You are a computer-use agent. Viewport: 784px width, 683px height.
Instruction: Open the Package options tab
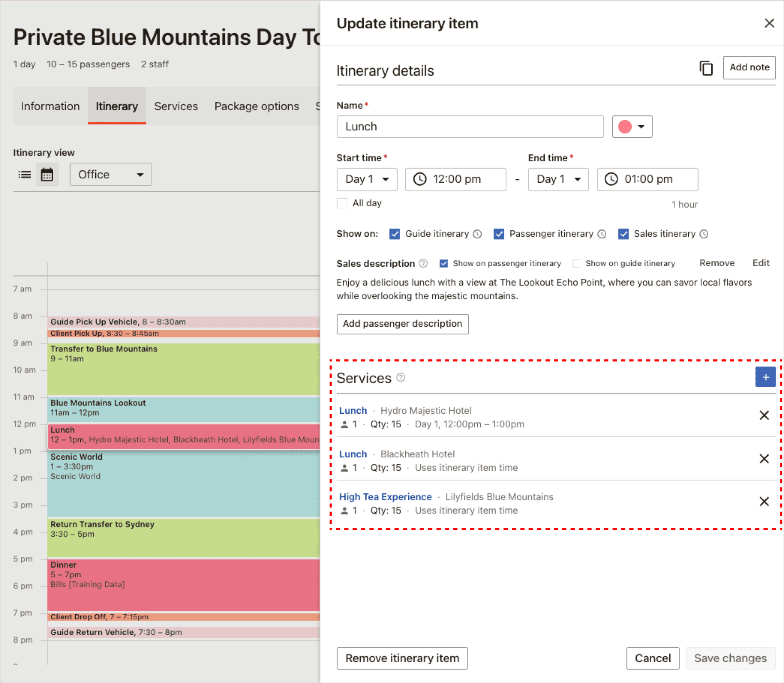[256, 106]
